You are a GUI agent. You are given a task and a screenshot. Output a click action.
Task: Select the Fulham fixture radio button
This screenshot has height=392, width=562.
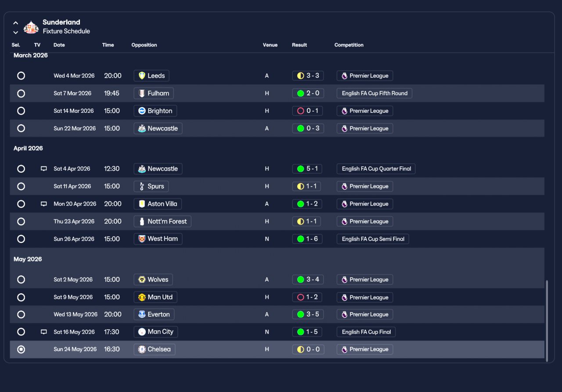[21, 93]
